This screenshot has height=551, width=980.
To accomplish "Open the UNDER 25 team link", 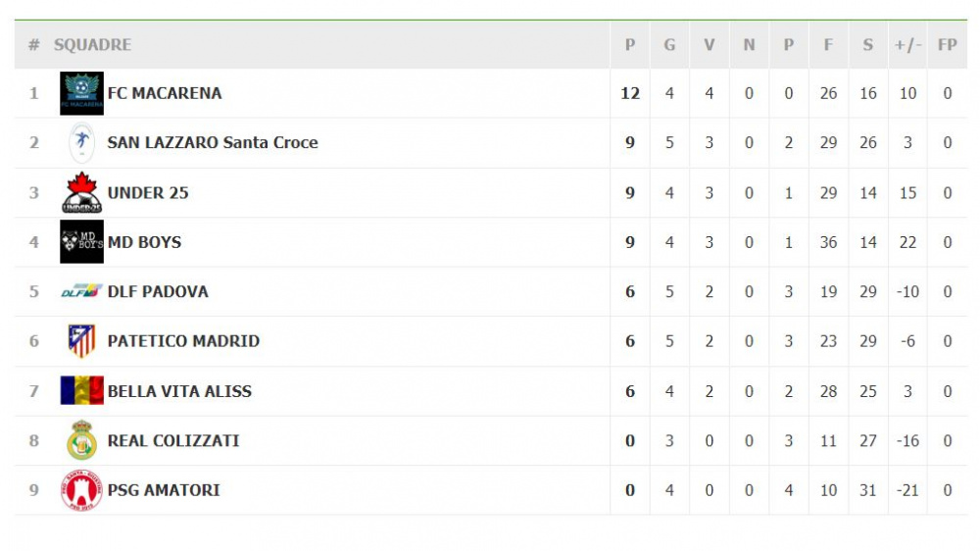I will (x=148, y=192).
